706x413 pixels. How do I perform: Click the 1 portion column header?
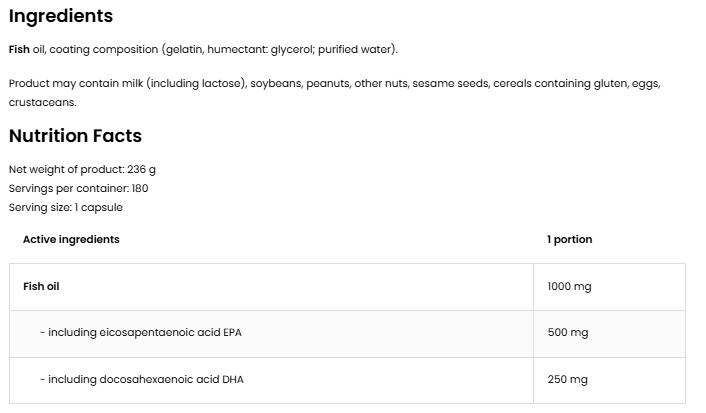point(569,239)
